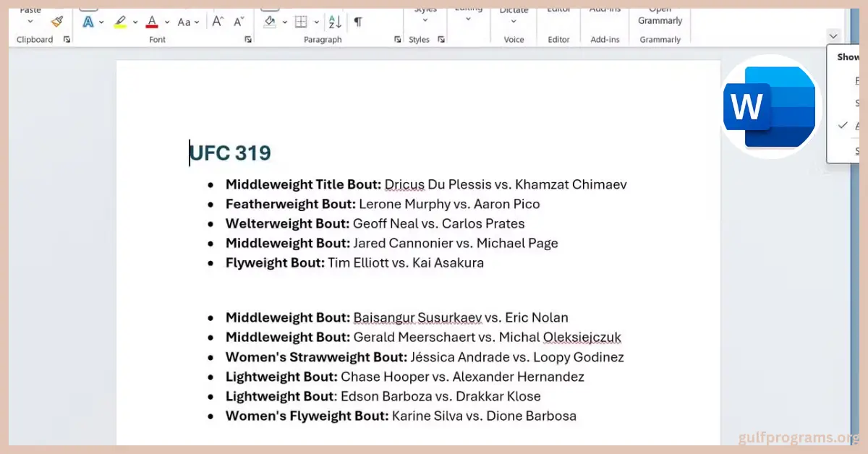Expand the Styles gallery dropdown
Viewport: 868px width, 454px height.
click(x=425, y=20)
